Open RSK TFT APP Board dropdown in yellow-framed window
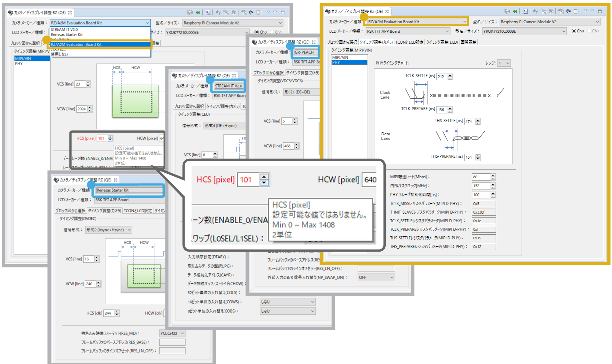The height and width of the screenshot is (364, 612). click(408, 31)
